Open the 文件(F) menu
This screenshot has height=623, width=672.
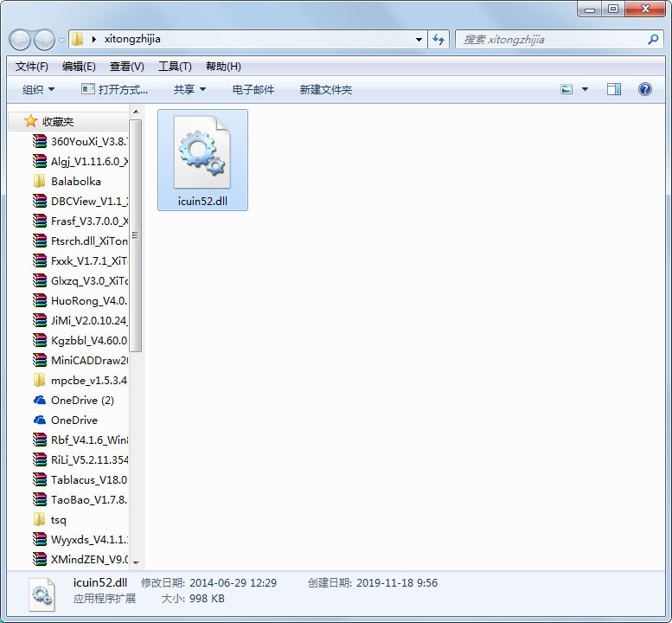click(32, 67)
